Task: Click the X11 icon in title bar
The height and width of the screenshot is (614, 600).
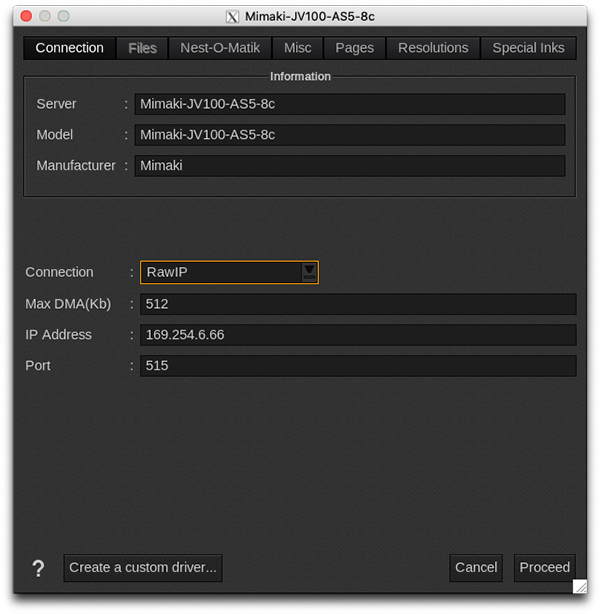Action: tap(232, 17)
